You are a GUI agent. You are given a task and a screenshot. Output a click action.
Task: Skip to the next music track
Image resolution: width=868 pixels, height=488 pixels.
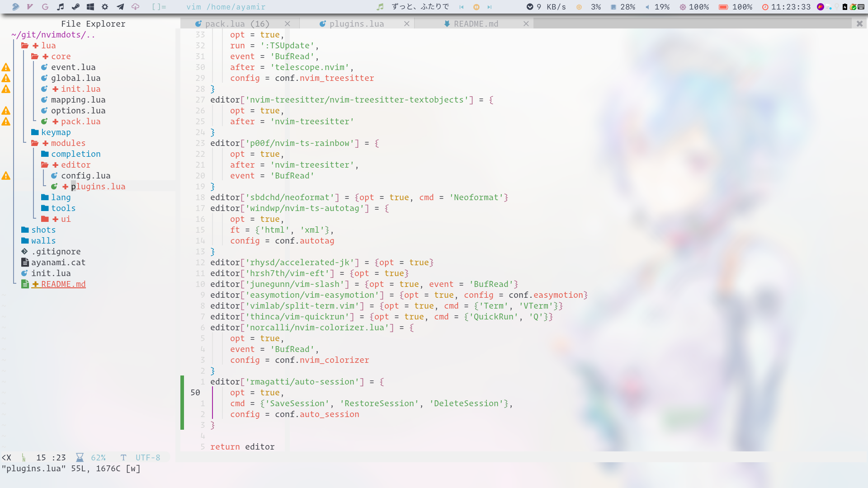[490, 7]
